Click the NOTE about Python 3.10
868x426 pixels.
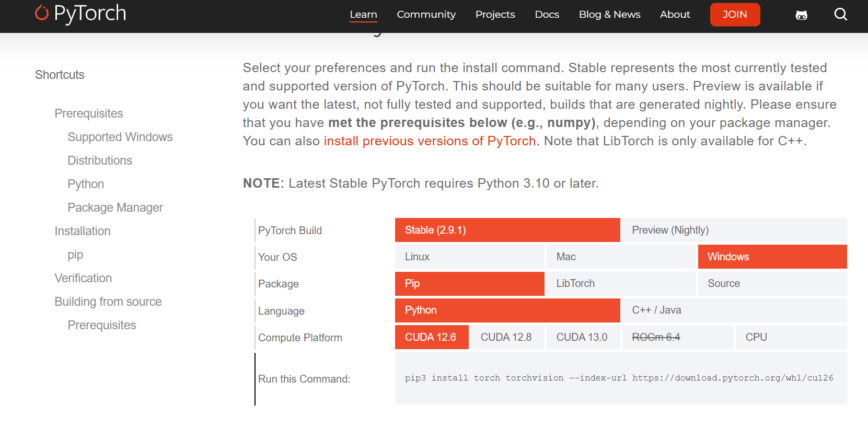coord(421,183)
